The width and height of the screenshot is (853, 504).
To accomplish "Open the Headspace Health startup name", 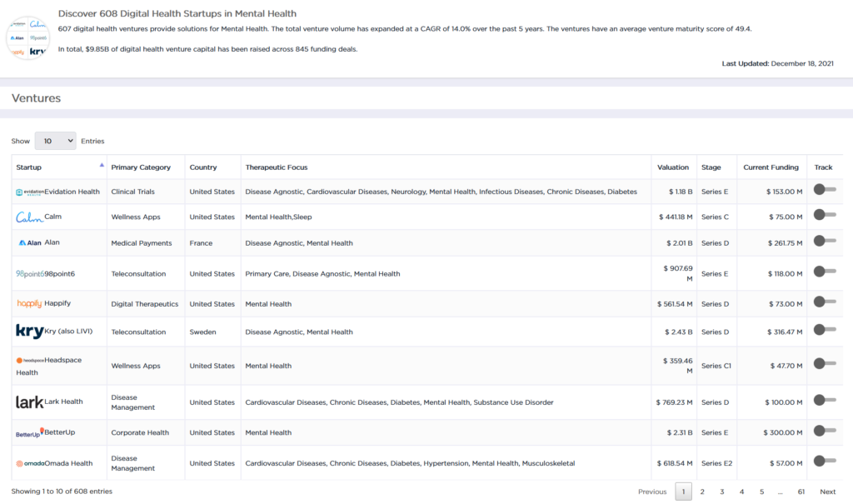I will click(49, 367).
